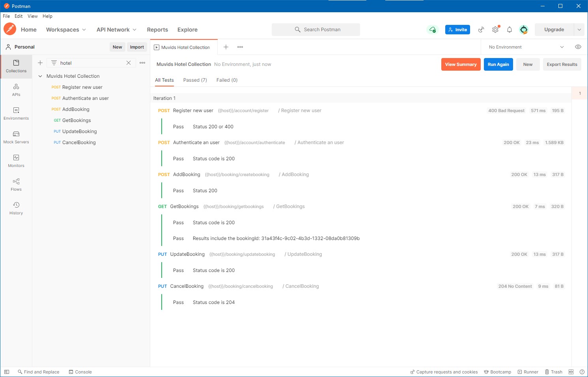This screenshot has width=588, height=377.
Task: Open the help icon in status bar
Action: pyautogui.click(x=582, y=372)
